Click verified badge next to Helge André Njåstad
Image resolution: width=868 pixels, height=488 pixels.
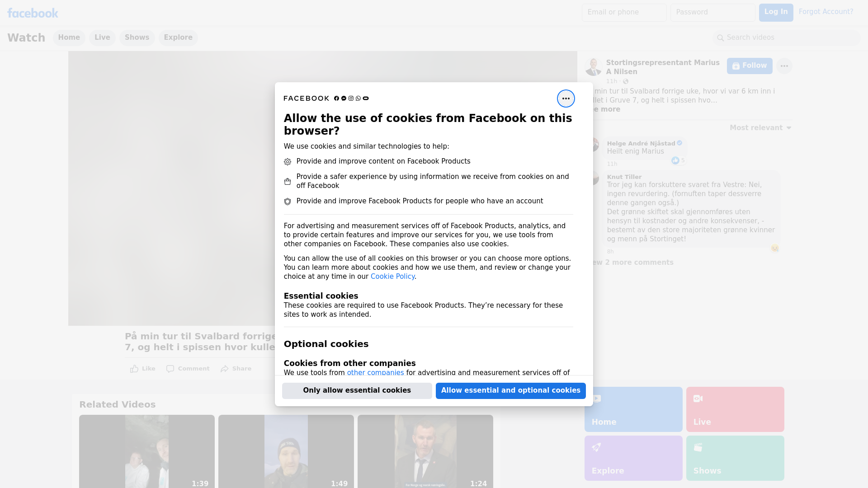[x=679, y=143]
